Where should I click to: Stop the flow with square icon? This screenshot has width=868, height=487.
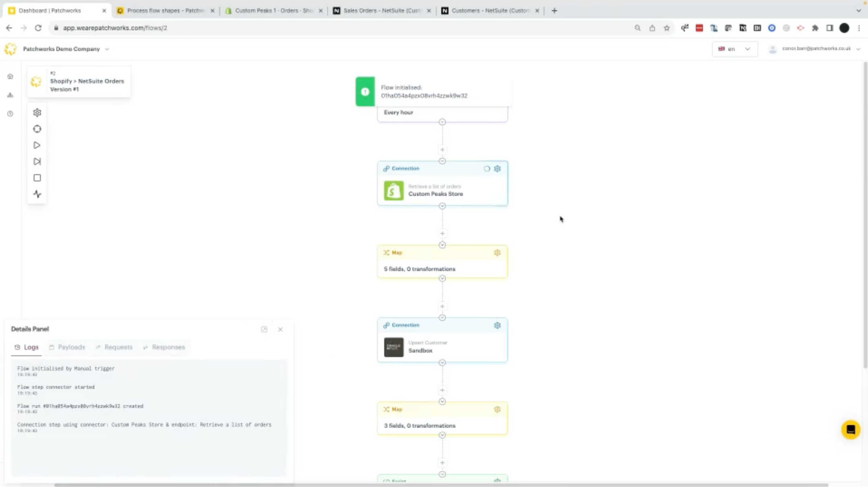pos(37,178)
